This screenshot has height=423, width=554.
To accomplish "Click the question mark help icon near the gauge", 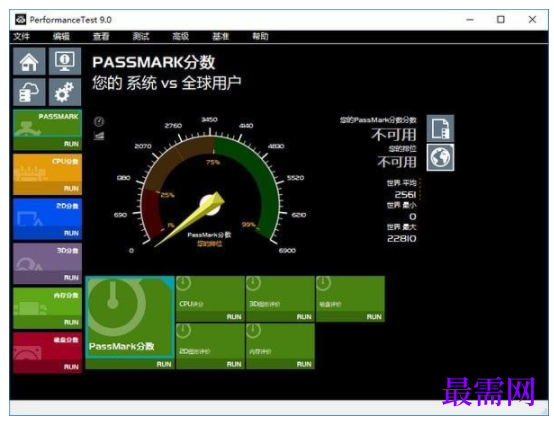I will 99,122.
